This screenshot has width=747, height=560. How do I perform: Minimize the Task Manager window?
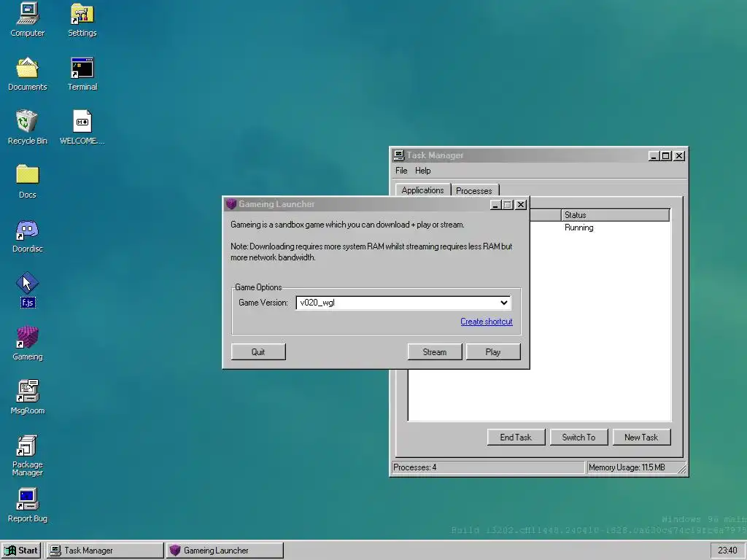coord(654,156)
